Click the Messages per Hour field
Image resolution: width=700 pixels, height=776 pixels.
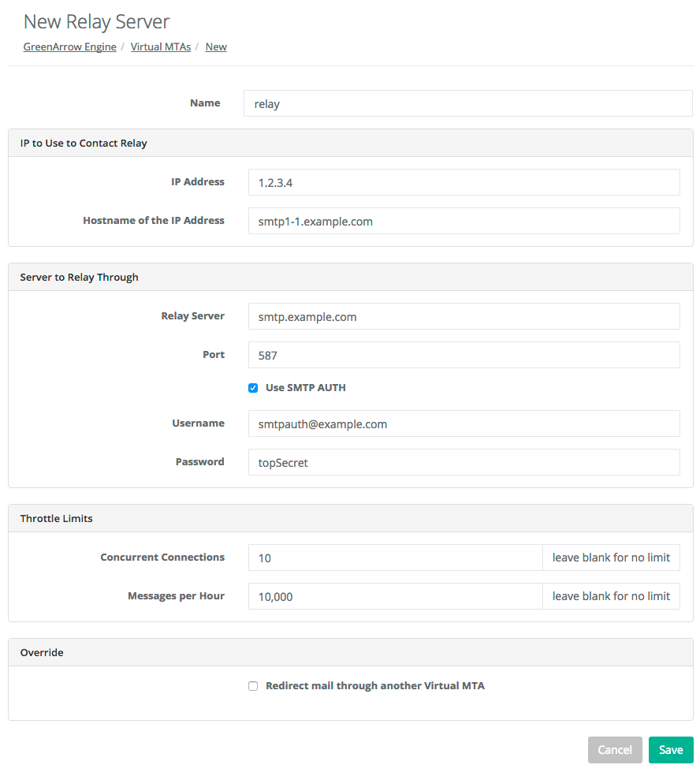coord(394,596)
